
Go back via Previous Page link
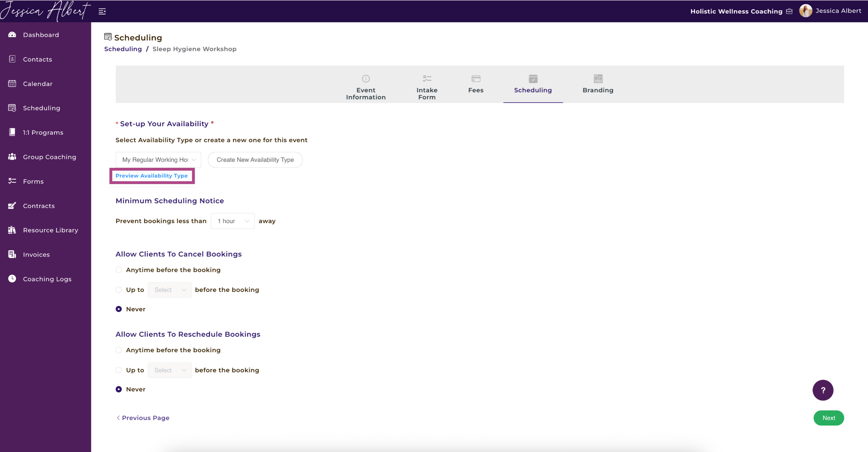coord(143,418)
